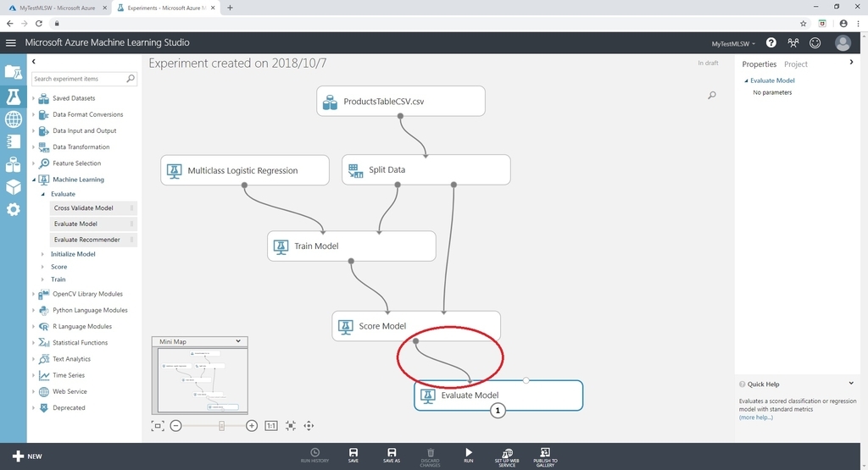Click the DISCARD CHANGES button
This screenshot has width=868, height=470.
pos(430,457)
